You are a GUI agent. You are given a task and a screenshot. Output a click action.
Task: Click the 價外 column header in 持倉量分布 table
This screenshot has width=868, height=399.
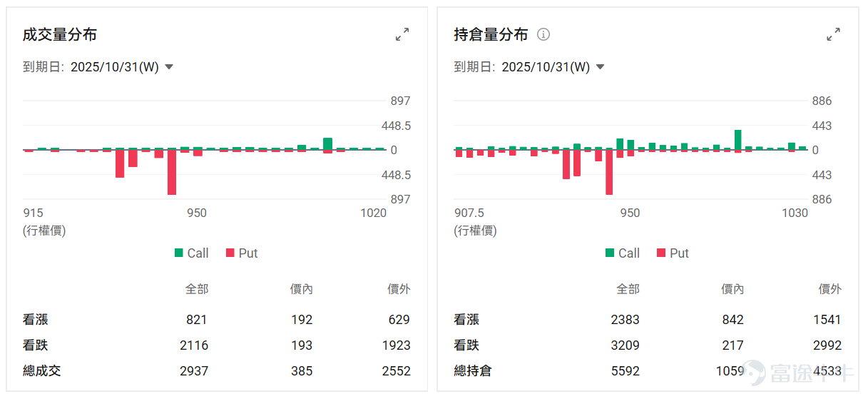829,289
